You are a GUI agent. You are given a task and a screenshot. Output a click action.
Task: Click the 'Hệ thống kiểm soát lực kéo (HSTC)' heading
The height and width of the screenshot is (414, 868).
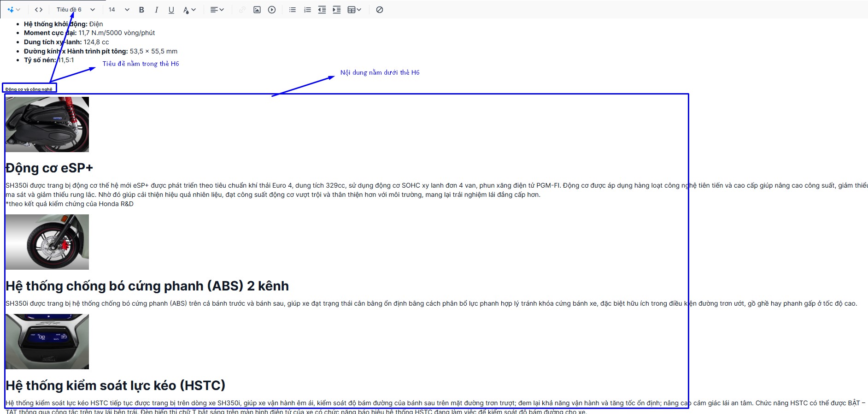(x=115, y=385)
